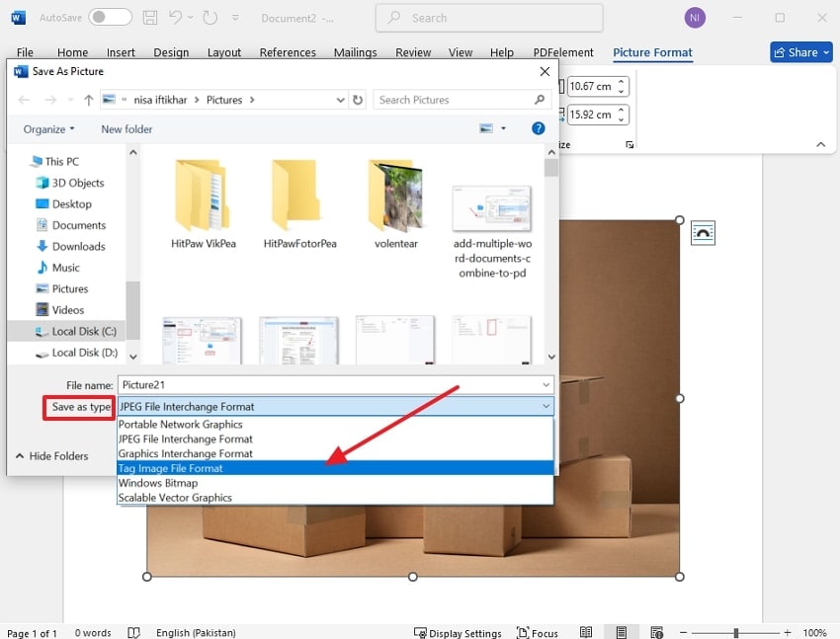
Task: Choose JPEG File Interchange Format list option
Action: tap(335, 439)
